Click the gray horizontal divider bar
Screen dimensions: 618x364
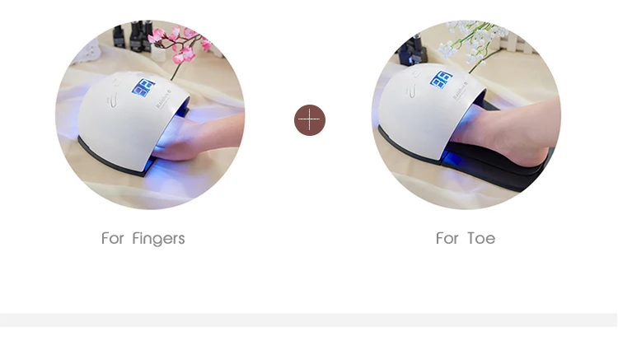coord(309,320)
